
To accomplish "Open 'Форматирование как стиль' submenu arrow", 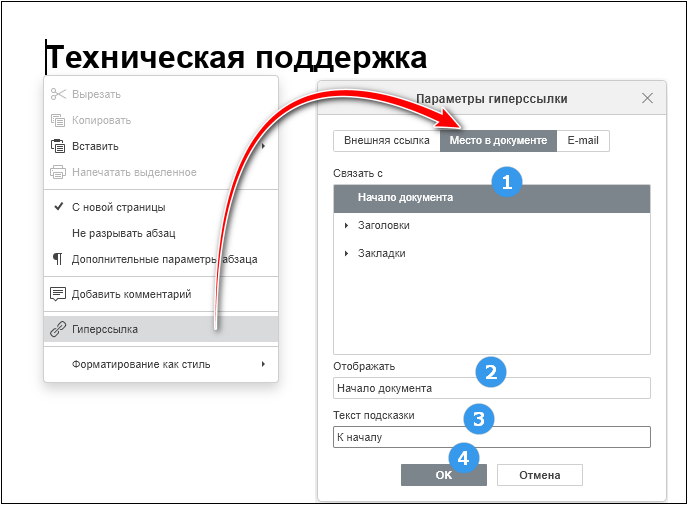I will [x=263, y=364].
